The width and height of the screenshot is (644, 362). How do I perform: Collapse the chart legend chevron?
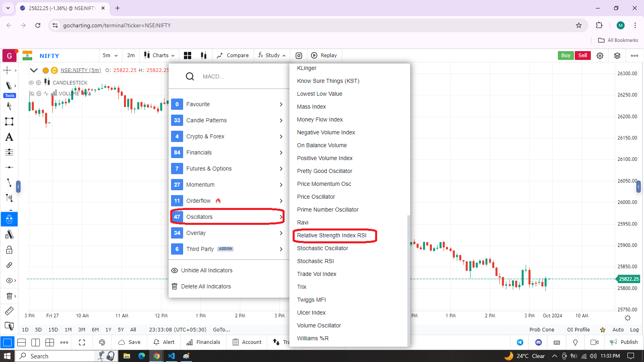[x=34, y=70]
